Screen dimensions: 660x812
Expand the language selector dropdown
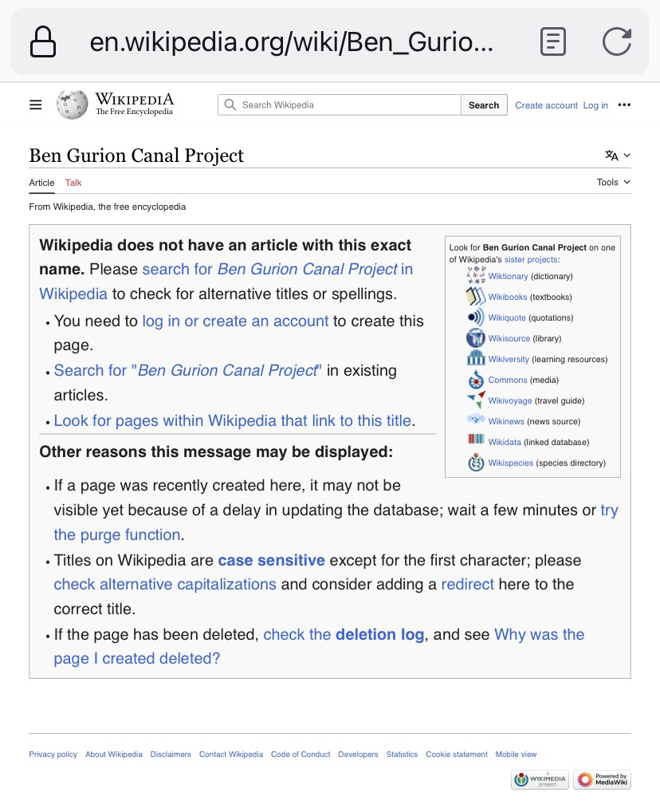coord(618,156)
